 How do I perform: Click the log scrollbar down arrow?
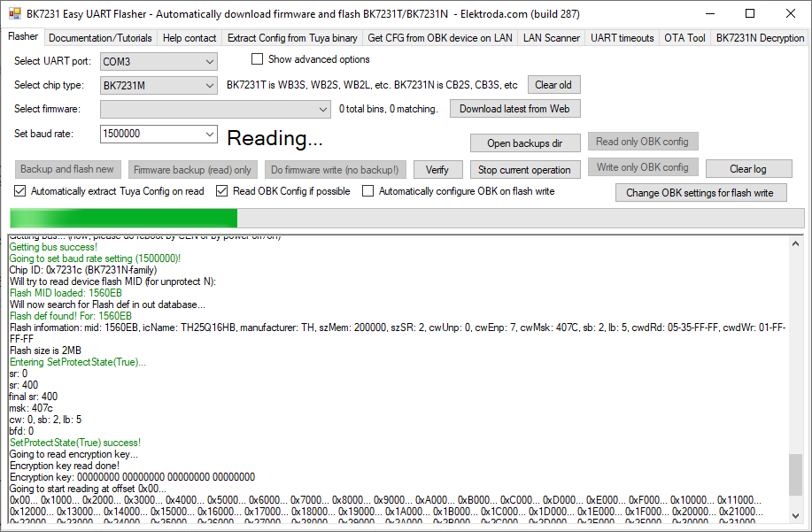[x=795, y=516]
